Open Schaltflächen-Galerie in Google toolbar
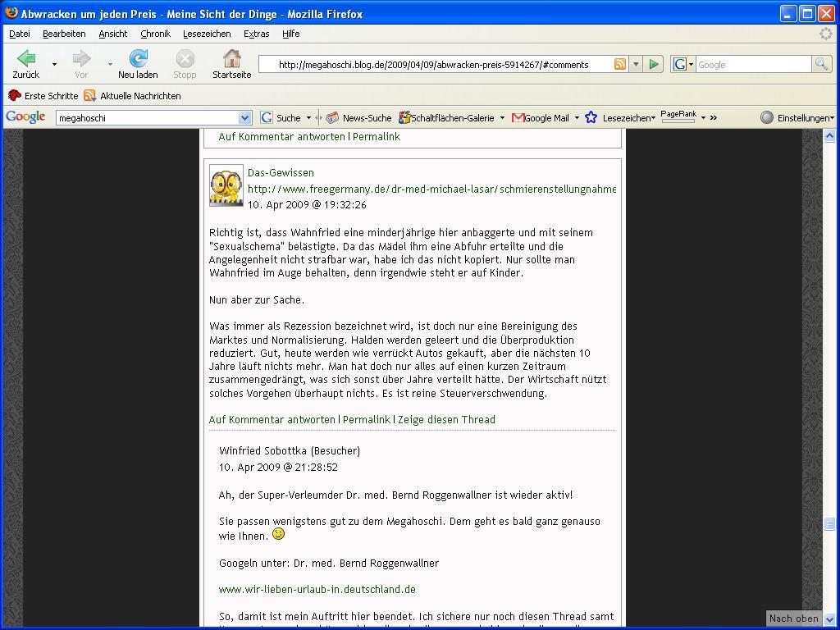 [x=447, y=118]
